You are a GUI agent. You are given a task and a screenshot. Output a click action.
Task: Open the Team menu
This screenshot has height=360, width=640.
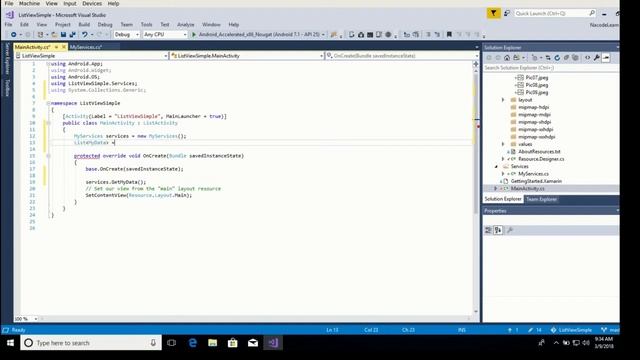127,25
